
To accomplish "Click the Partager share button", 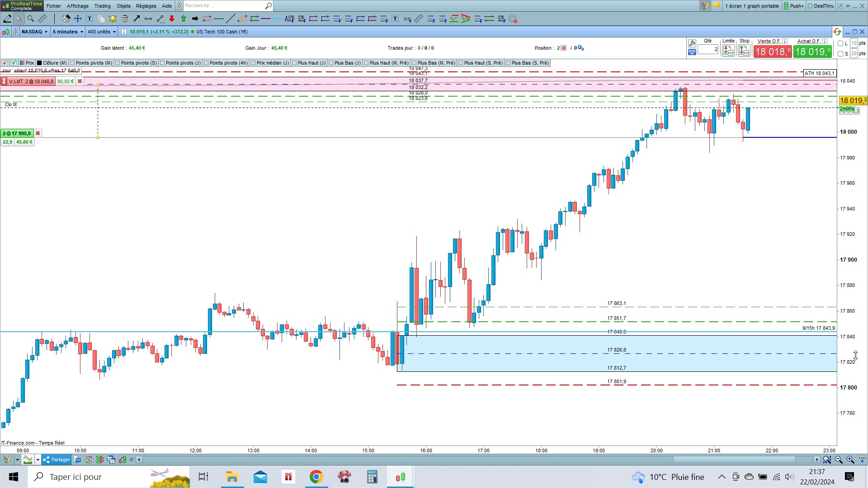I will [57, 460].
